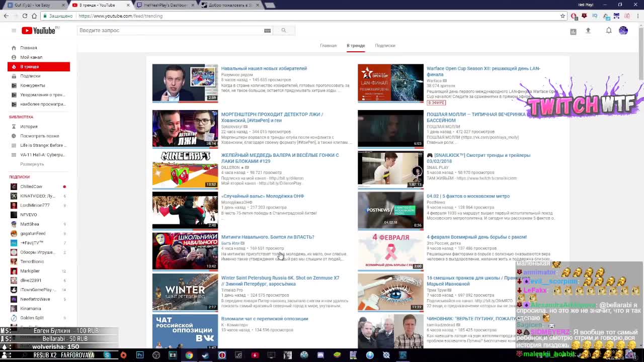The image size is (644, 362).
Task: Open the on-screen keyboard in search box
Action: click(x=267, y=31)
